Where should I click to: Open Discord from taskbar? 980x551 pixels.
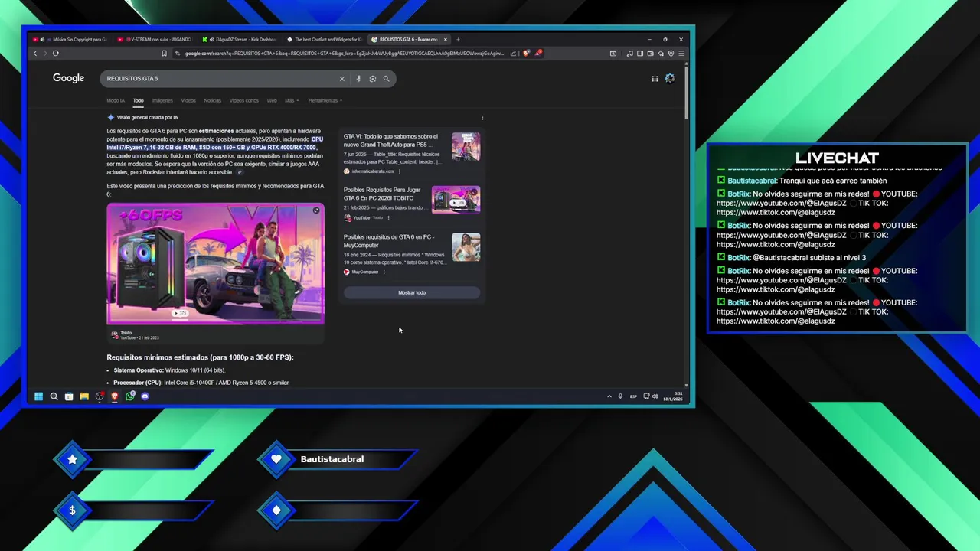145,396
